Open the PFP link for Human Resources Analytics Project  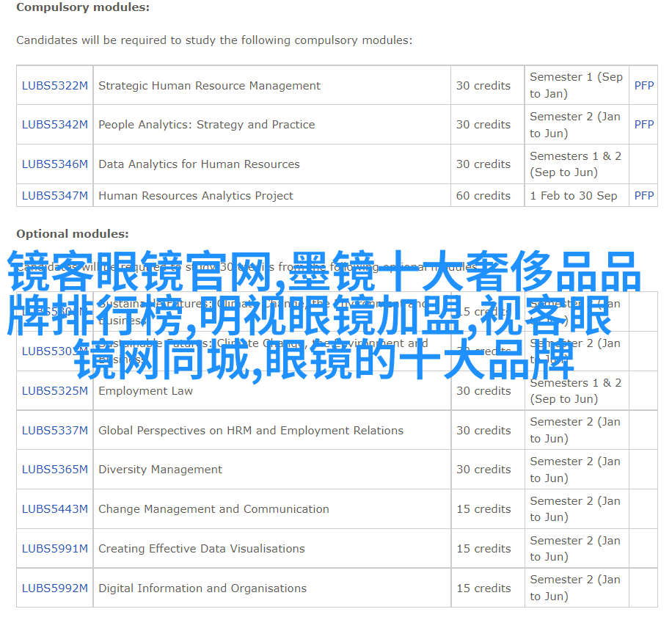tap(643, 195)
